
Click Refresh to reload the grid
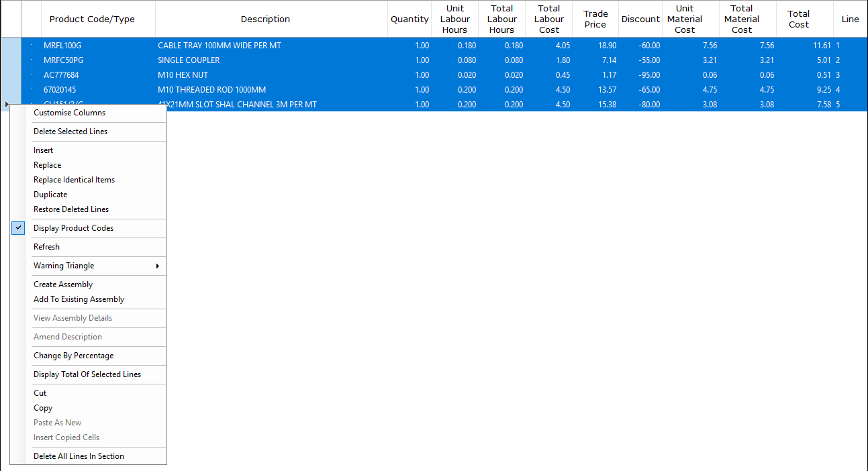click(46, 247)
